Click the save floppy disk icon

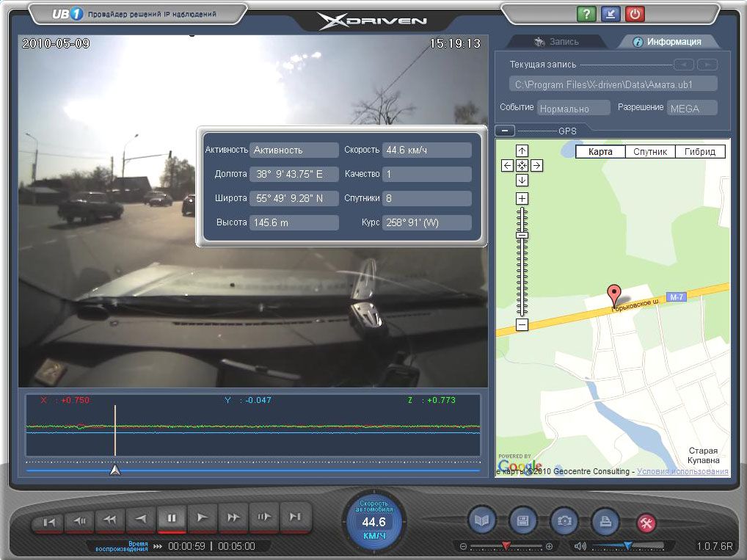click(522, 521)
